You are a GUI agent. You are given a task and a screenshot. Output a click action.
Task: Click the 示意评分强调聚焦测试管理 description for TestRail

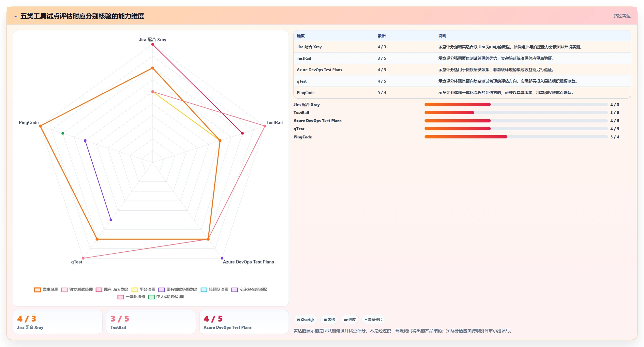coord(496,58)
